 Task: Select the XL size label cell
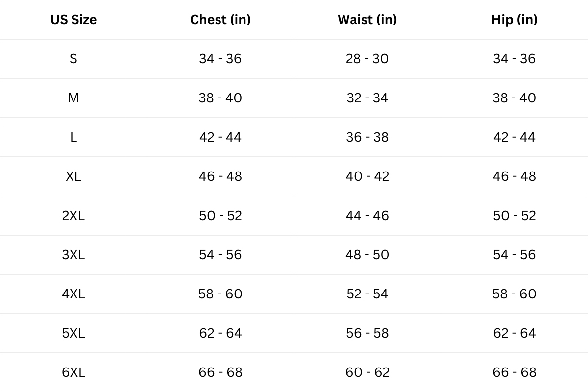click(x=73, y=176)
